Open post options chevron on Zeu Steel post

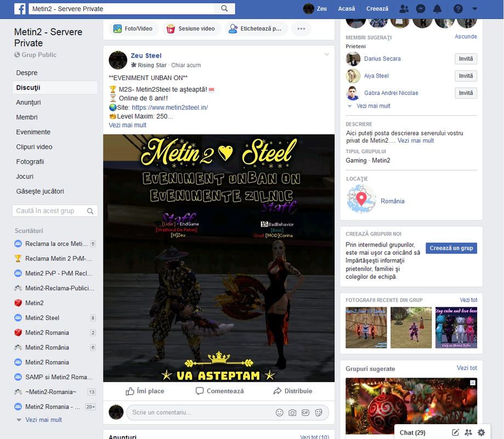tap(326, 54)
